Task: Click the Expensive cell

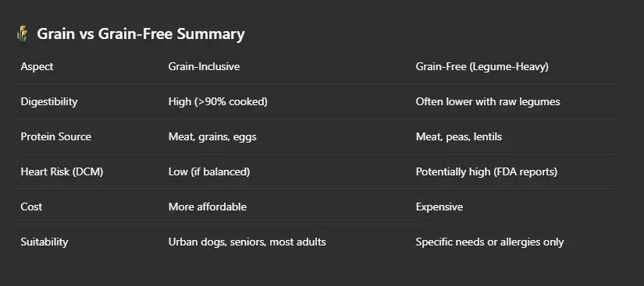Action: (439, 207)
